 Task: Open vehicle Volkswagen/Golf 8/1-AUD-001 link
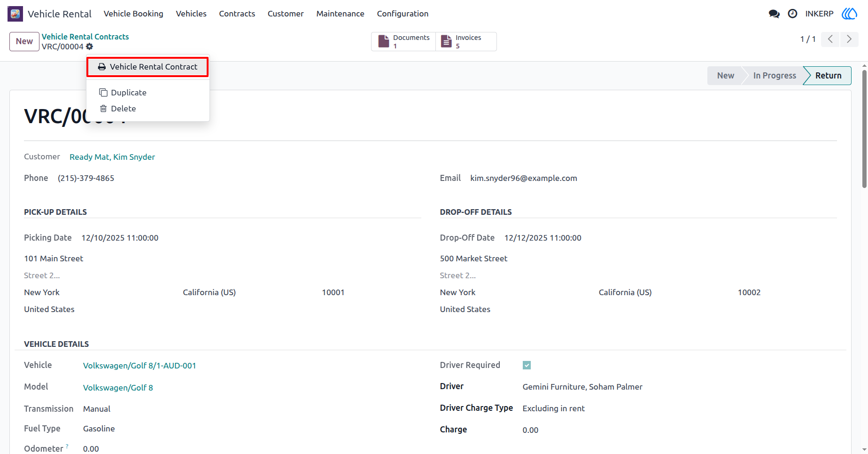coord(139,366)
